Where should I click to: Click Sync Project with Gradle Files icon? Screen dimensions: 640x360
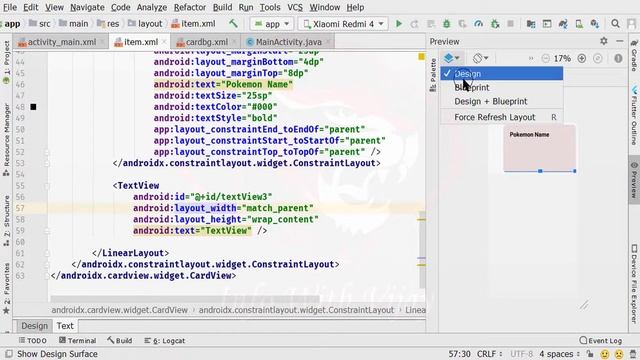[x=563, y=24]
